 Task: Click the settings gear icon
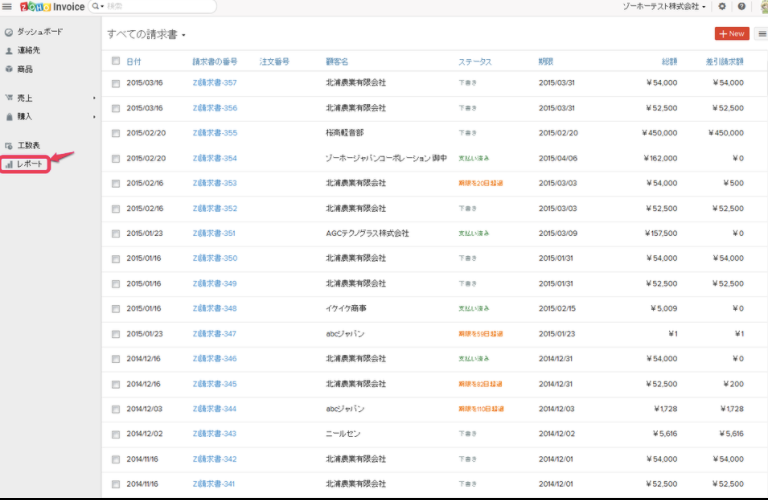click(722, 6)
